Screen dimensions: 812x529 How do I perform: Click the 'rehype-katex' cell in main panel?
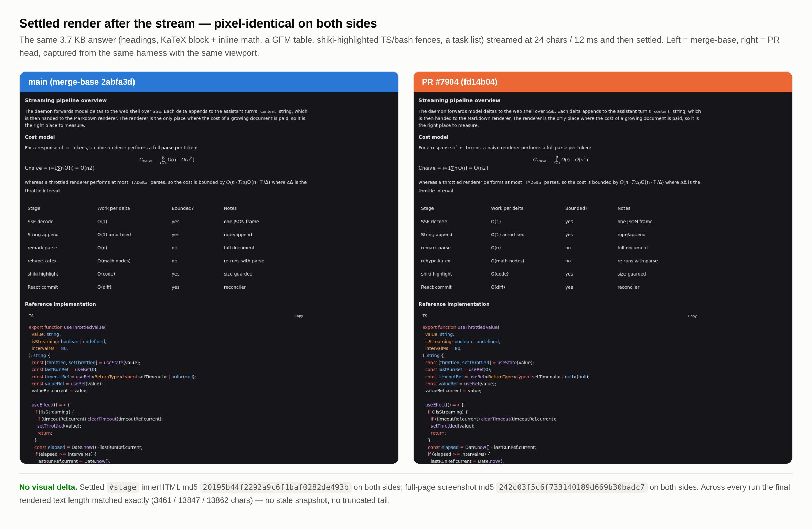coord(42,261)
